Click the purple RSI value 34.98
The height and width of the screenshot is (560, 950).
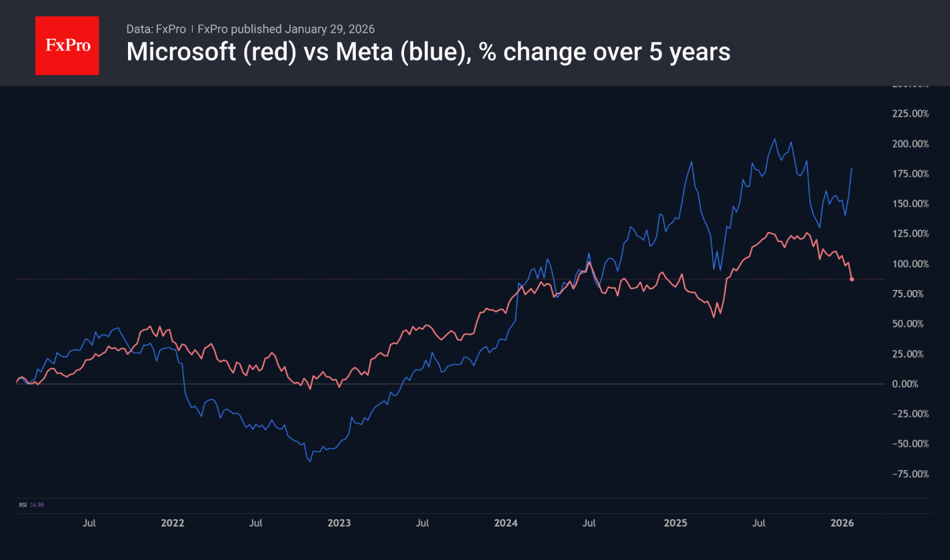click(x=37, y=505)
